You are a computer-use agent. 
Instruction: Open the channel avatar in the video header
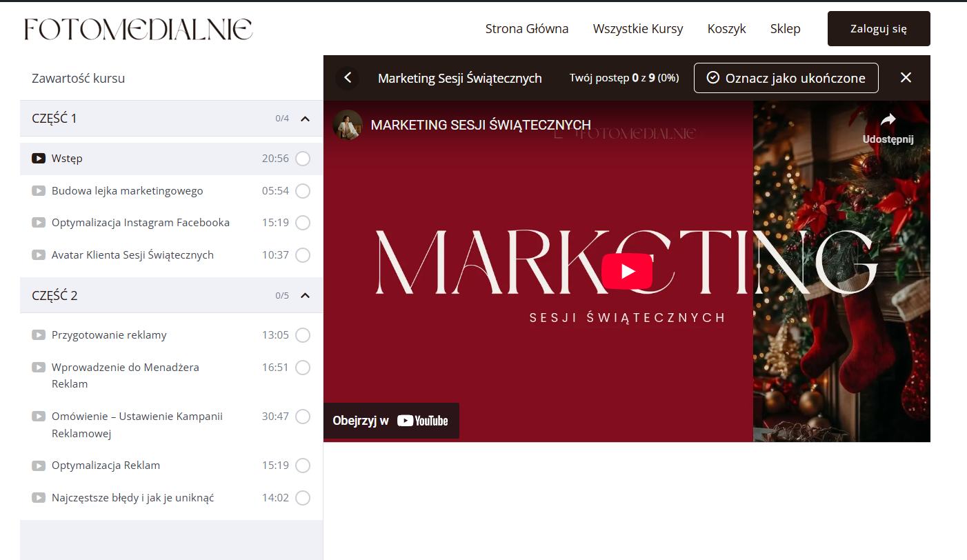tap(348, 125)
